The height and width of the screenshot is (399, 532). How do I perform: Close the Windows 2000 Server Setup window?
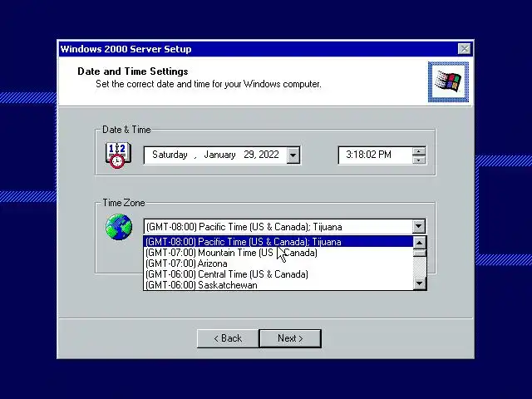(464, 49)
